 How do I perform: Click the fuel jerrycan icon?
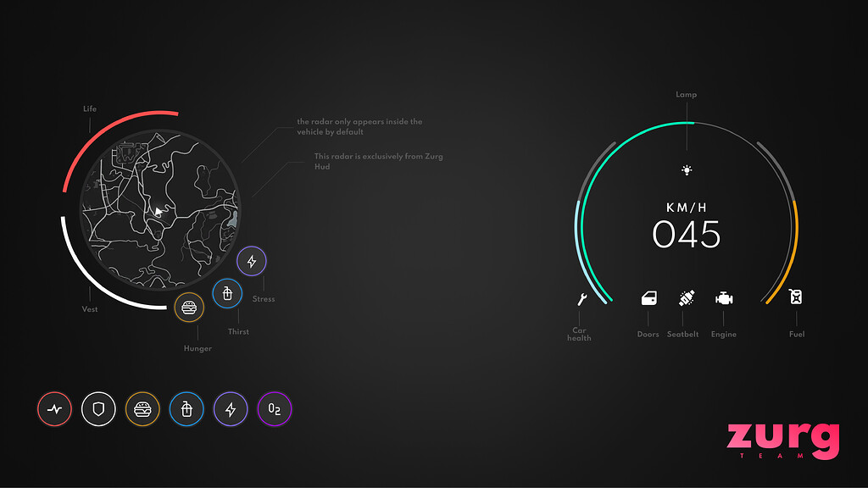[x=797, y=297]
